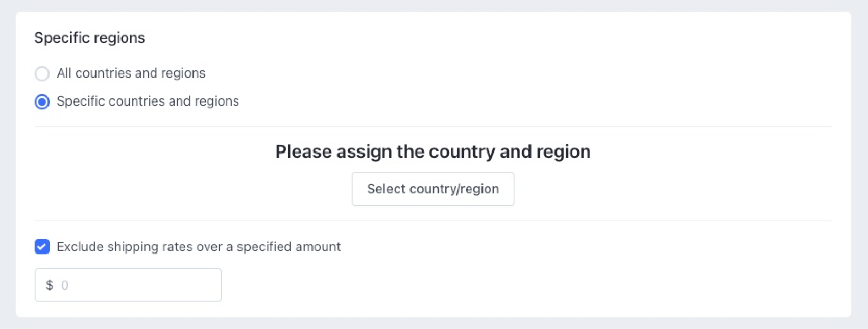
Task: Click the empty radio circle
Action: 42,73
